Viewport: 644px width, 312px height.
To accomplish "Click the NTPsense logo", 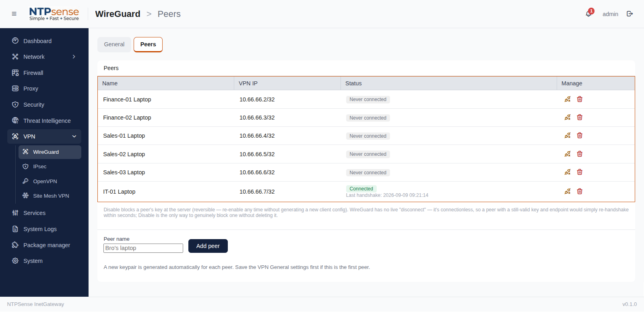I will click(x=54, y=14).
